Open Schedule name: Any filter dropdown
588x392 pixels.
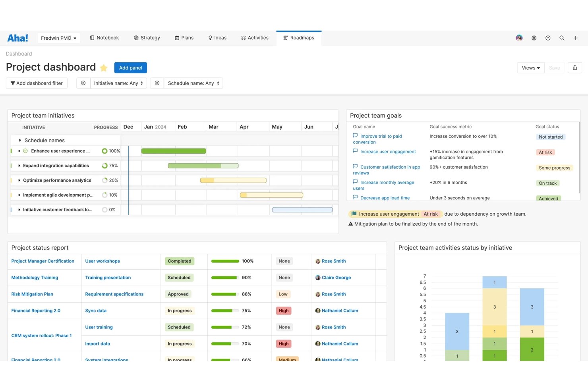193,83
